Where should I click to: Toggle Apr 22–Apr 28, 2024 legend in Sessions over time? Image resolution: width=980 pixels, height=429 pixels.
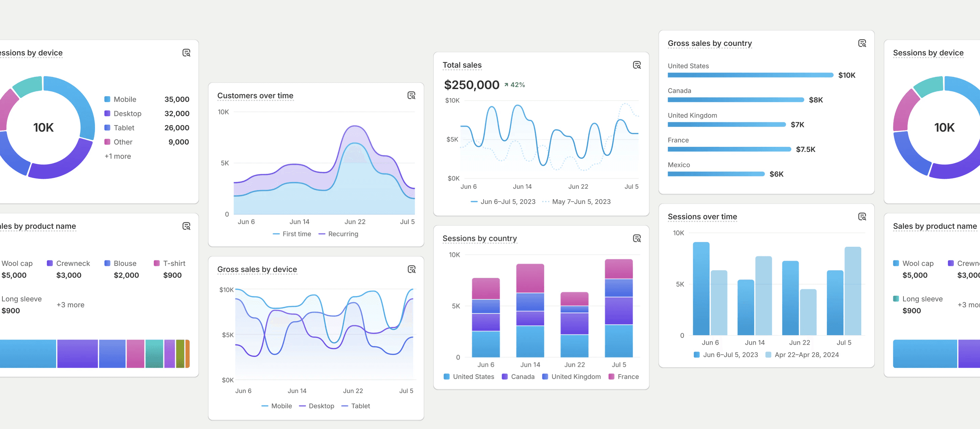point(802,355)
